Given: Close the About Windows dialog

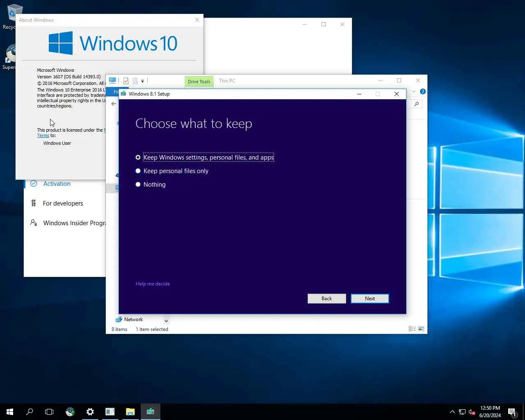Looking at the screenshot, I should point(197,20).
